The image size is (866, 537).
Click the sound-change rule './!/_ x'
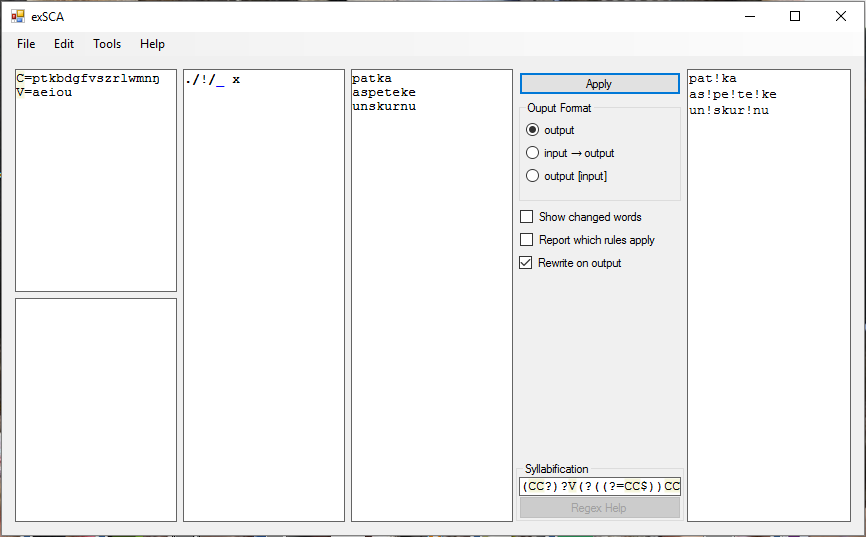coord(213,80)
